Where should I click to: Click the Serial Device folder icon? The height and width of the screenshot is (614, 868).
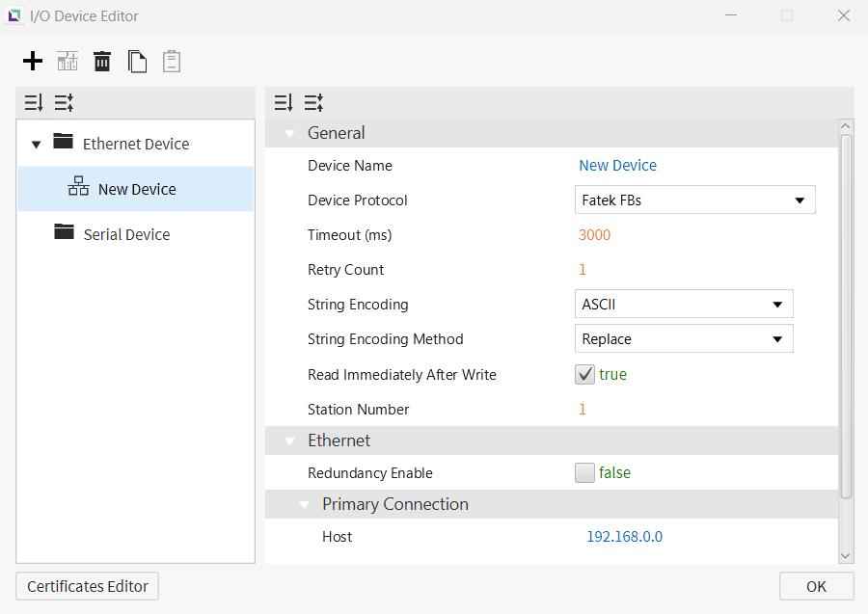(64, 231)
